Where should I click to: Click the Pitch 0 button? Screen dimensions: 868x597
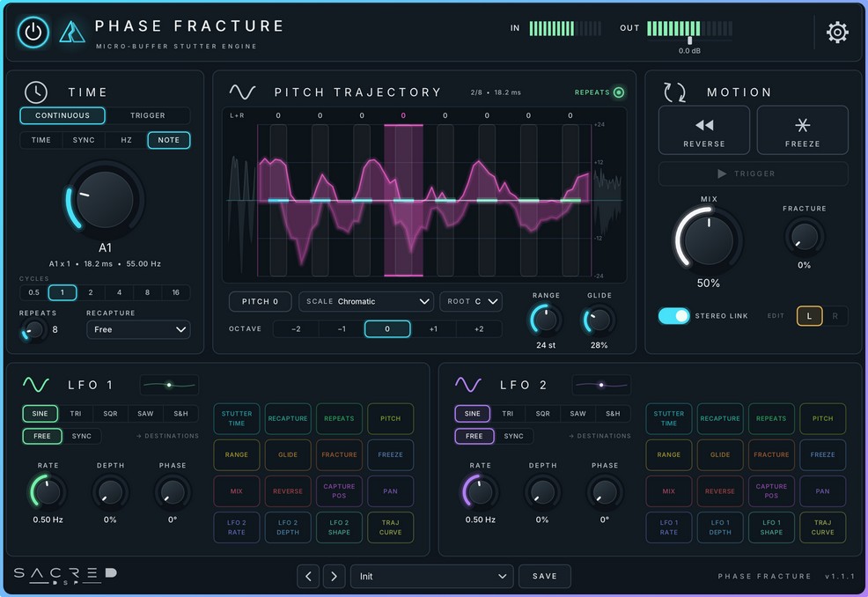click(261, 301)
